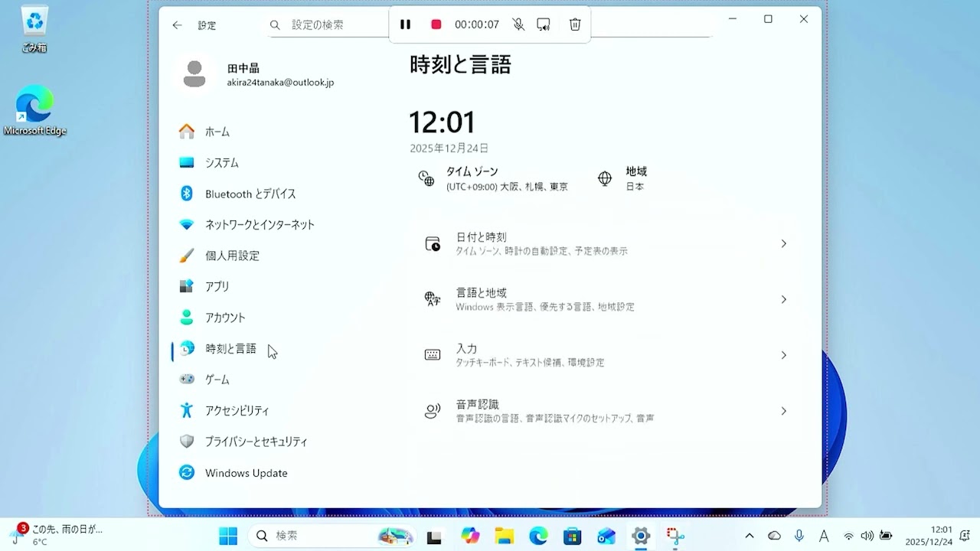Unmute the microphone in recording bar
Image resolution: width=980 pixels, height=551 pixels.
point(518,24)
